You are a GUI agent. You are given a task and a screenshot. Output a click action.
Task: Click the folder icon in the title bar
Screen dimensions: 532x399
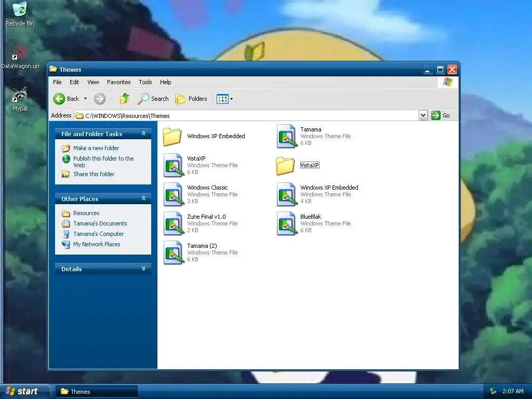54,69
